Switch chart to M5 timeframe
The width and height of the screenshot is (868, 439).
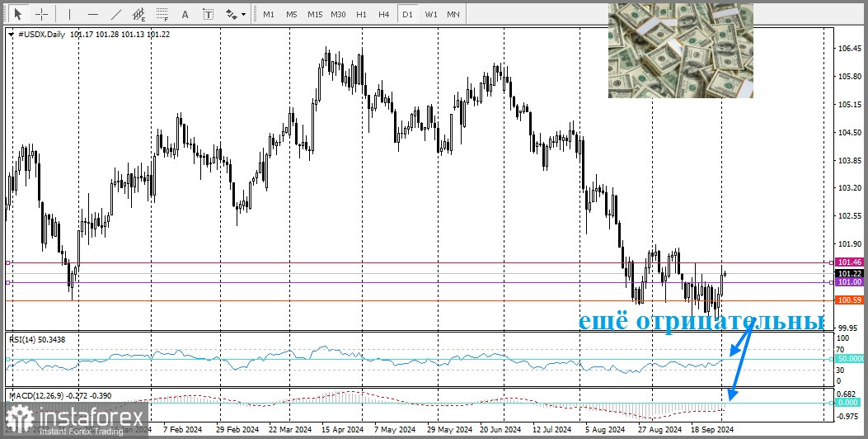pyautogui.click(x=292, y=14)
